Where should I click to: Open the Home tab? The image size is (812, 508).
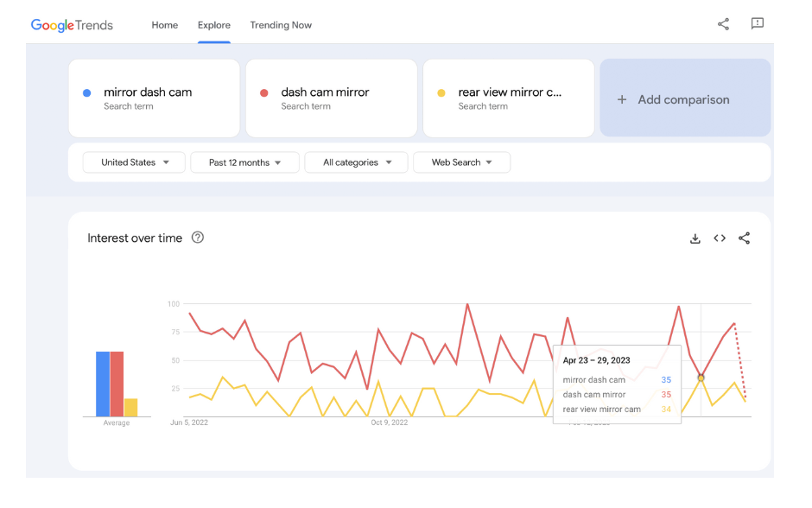click(165, 25)
